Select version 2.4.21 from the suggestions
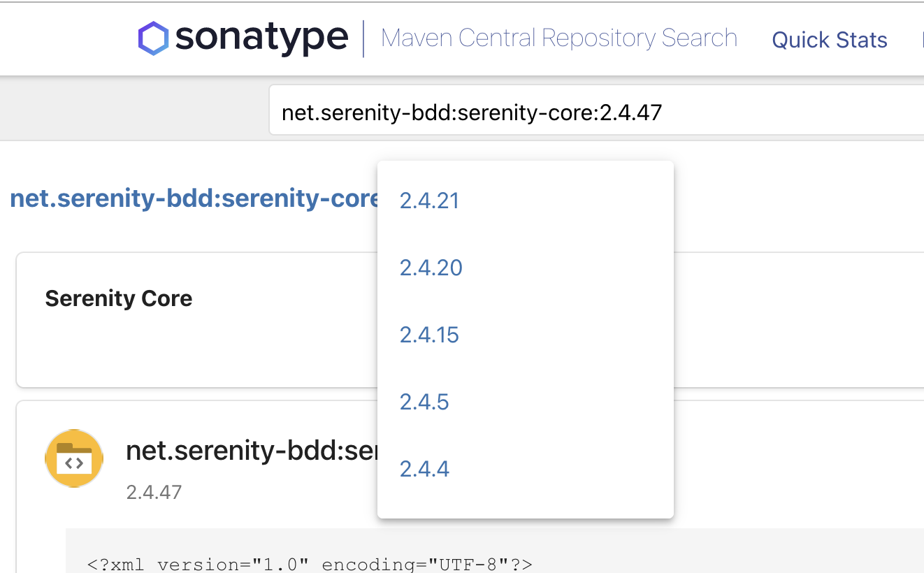This screenshot has width=924, height=573. tap(429, 201)
